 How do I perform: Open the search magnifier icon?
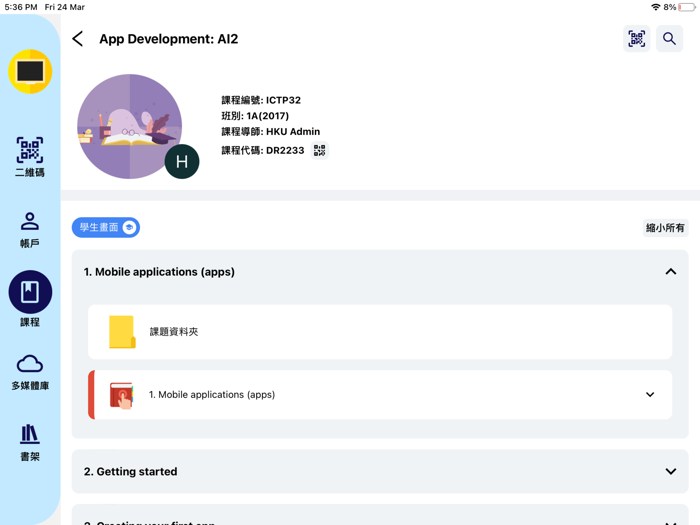(x=669, y=39)
